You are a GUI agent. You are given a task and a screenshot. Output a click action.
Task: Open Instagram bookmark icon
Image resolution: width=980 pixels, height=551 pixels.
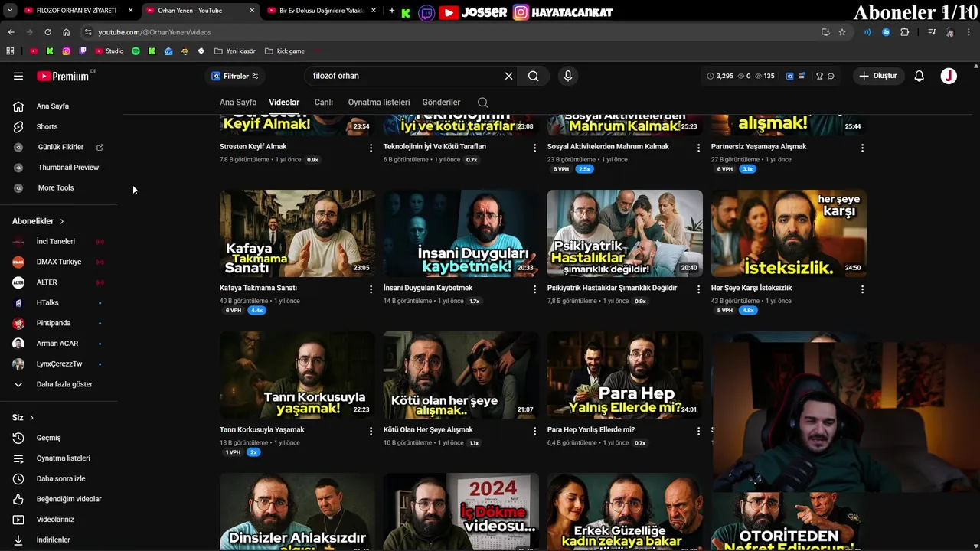point(67,51)
